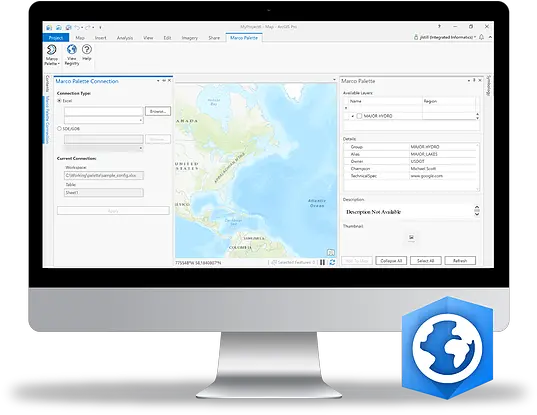Click the Add To Map button
Viewport: 537px width, 415px height.
tap(357, 261)
